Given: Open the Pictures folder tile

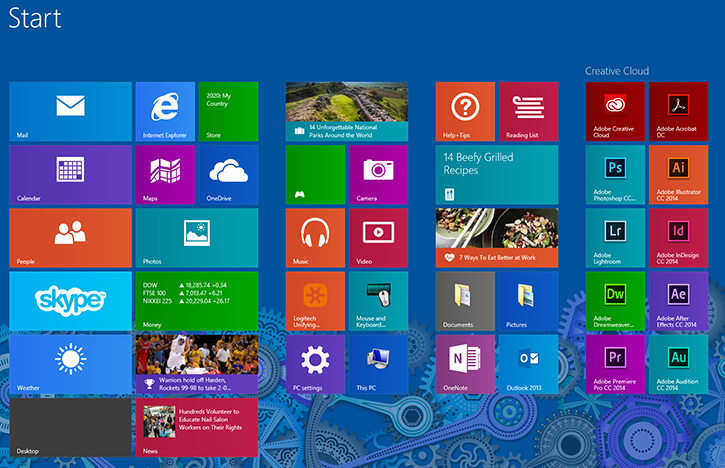Looking at the screenshot, I should click(x=528, y=301).
